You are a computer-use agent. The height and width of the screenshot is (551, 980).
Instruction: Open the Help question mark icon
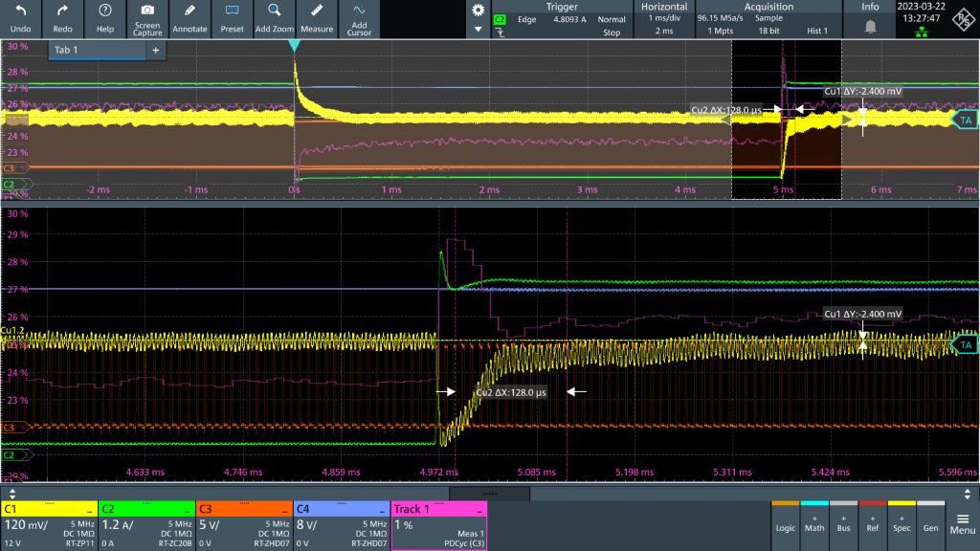105,11
